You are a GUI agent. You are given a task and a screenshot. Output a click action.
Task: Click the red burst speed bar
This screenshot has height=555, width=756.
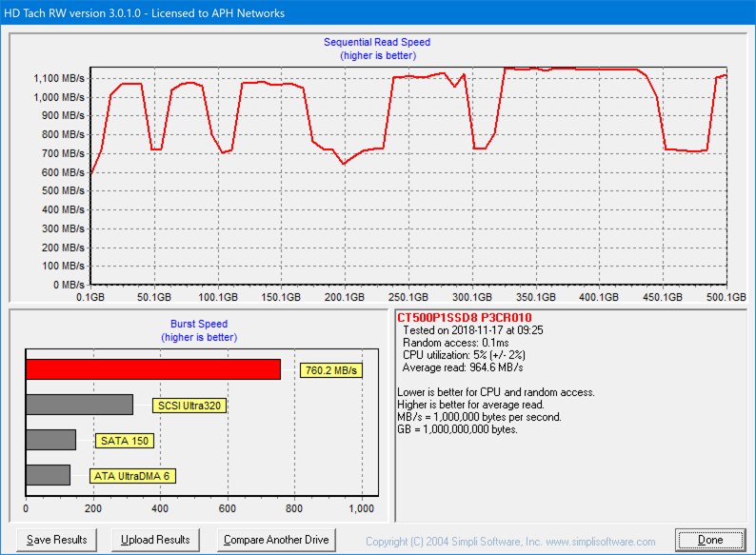click(152, 369)
